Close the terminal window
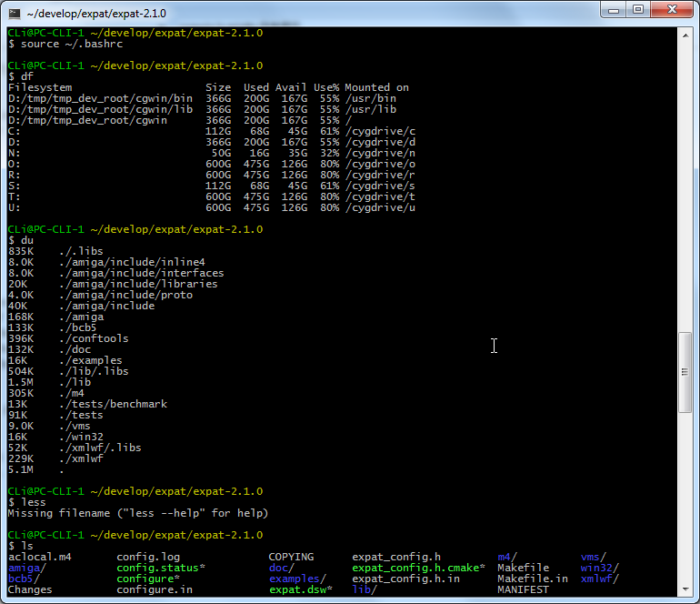This screenshot has width=700, height=604. pos(673,10)
